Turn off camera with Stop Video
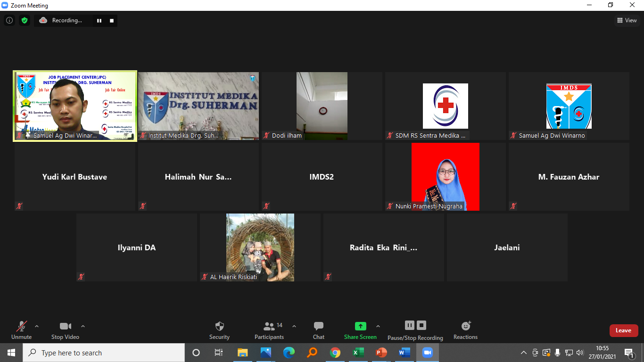The height and width of the screenshot is (362, 644). pyautogui.click(x=65, y=330)
